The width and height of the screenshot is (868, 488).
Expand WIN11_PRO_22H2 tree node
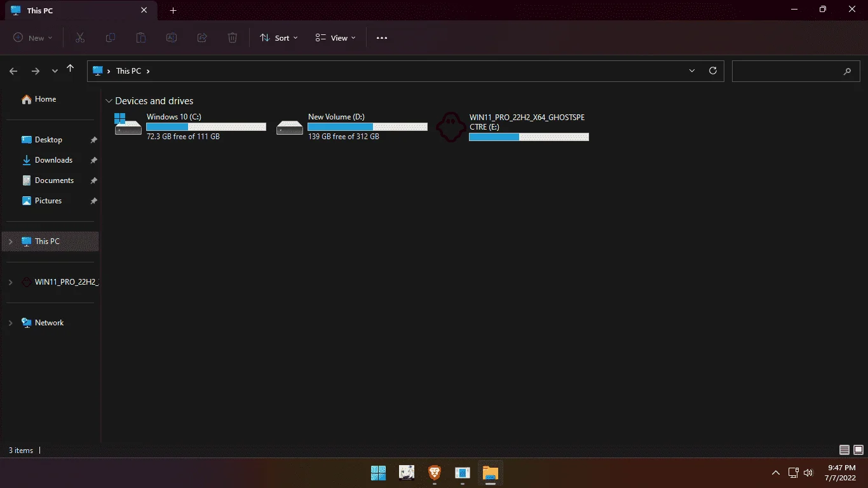pyautogui.click(x=10, y=282)
